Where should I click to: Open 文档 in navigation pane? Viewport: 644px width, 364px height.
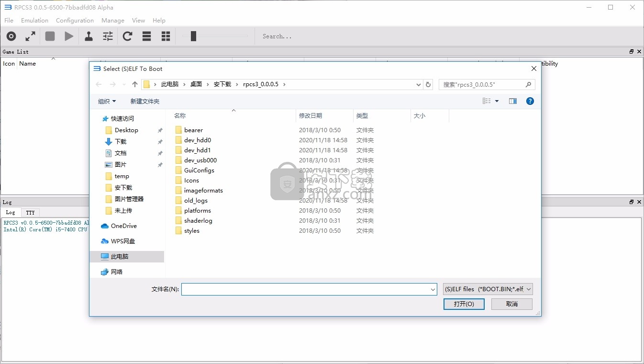pos(121,153)
